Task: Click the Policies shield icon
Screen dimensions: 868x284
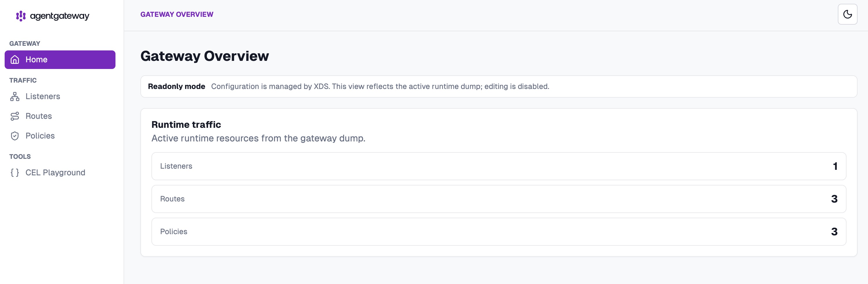Action: click(15, 136)
